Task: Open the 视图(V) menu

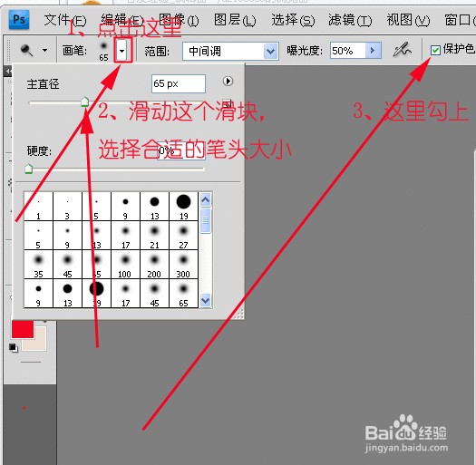Action: pyautogui.click(x=408, y=20)
